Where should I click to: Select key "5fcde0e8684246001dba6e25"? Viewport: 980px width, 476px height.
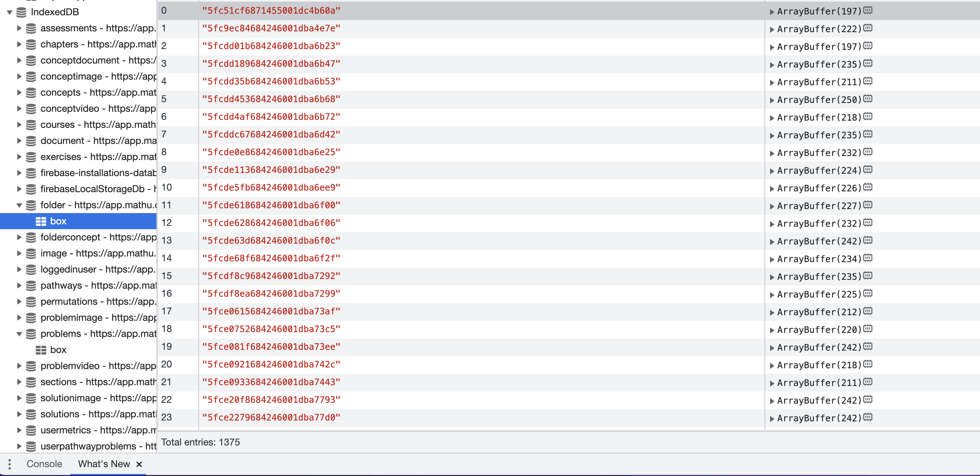click(271, 152)
